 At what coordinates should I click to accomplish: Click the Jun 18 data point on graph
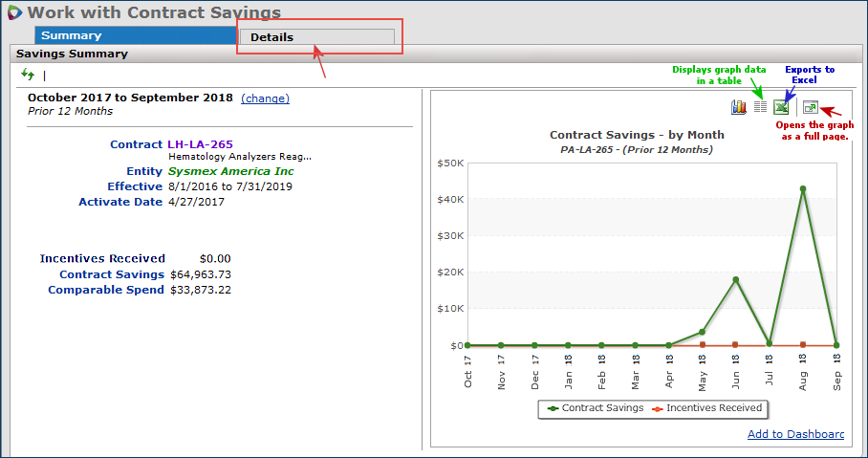736,279
